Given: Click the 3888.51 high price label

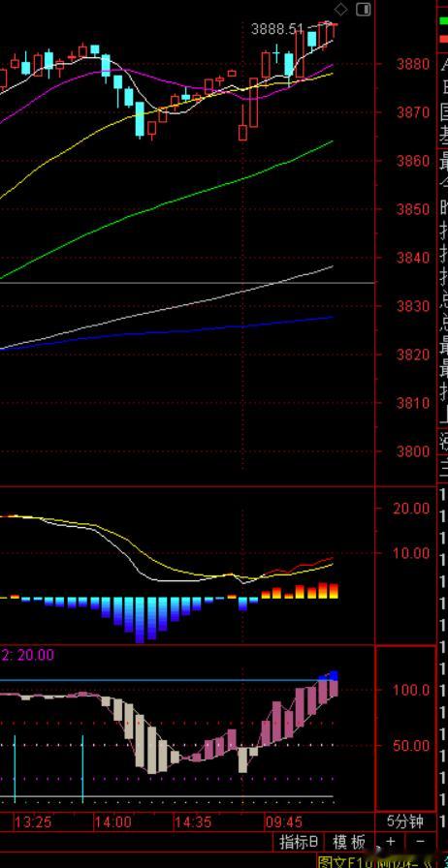Looking at the screenshot, I should [x=277, y=29].
